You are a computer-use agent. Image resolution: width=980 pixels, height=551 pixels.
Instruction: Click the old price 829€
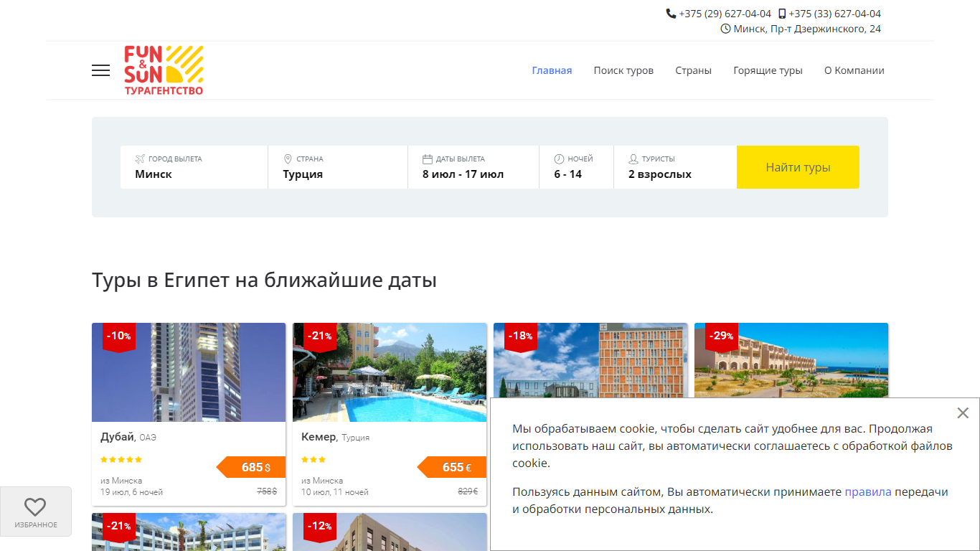pos(468,491)
